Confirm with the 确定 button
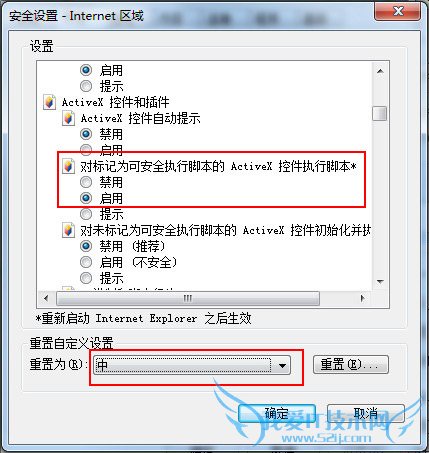The width and height of the screenshot is (429, 453). point(277,414)
